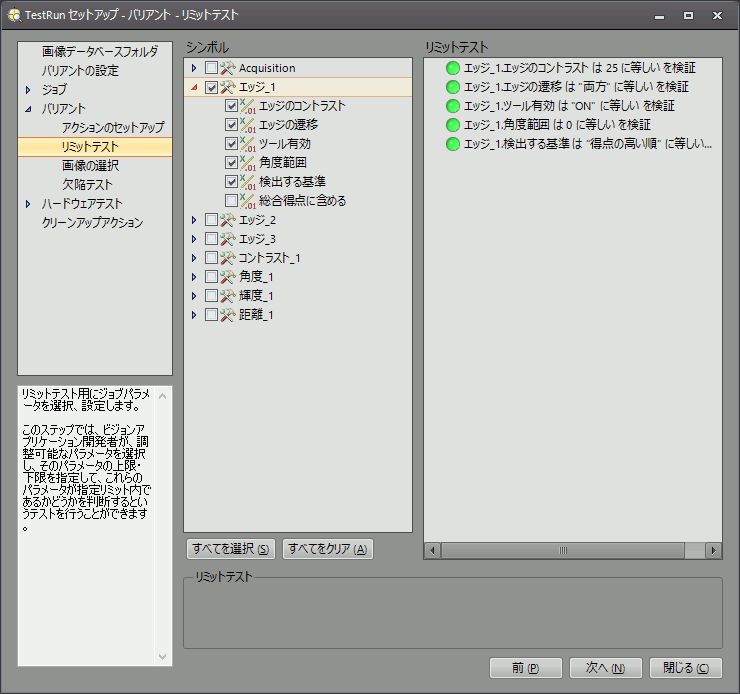
Task: Open 欠陥テスト in the left navigation
Action: [x=87, y=185]
